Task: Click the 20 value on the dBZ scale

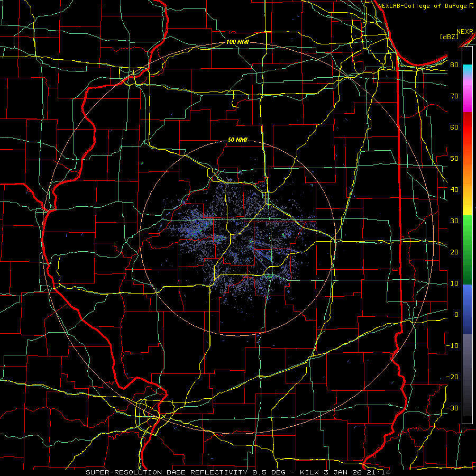Action: 454,252
